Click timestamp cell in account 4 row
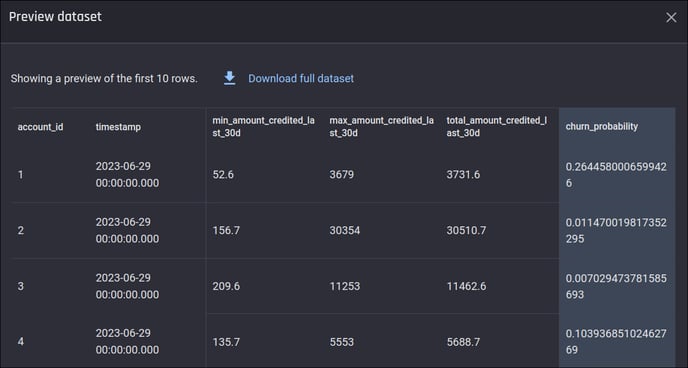 coord(127,342)
